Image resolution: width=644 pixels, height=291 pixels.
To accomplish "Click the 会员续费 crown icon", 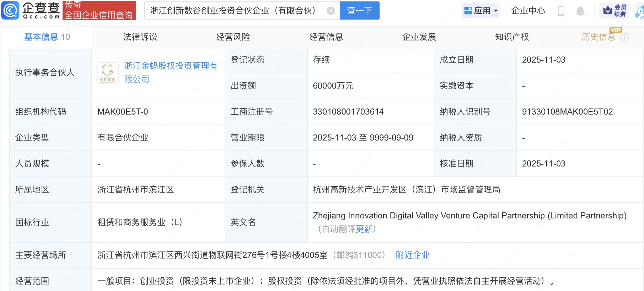I will click(x=608, y=11).
